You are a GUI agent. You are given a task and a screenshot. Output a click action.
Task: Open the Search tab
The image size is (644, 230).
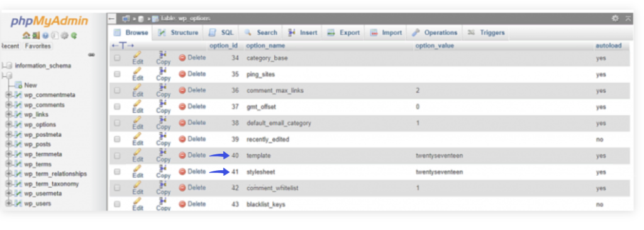[x=261, y=33]
